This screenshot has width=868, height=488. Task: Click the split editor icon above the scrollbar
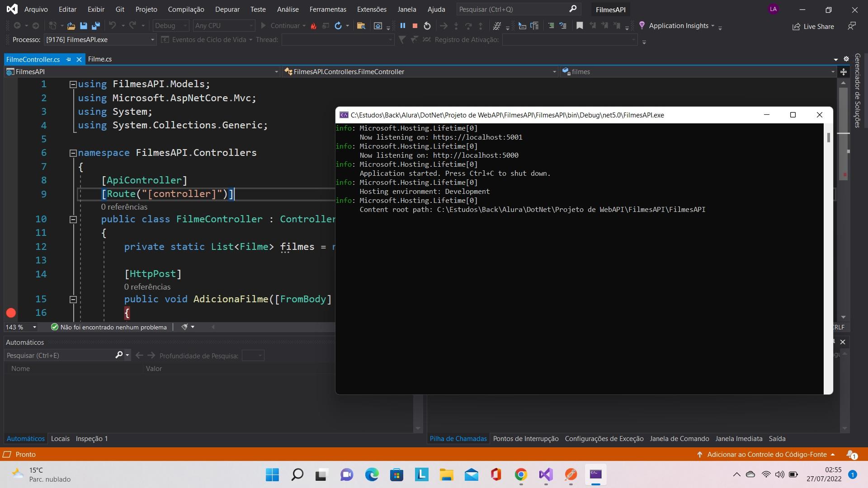pos(844,72)
